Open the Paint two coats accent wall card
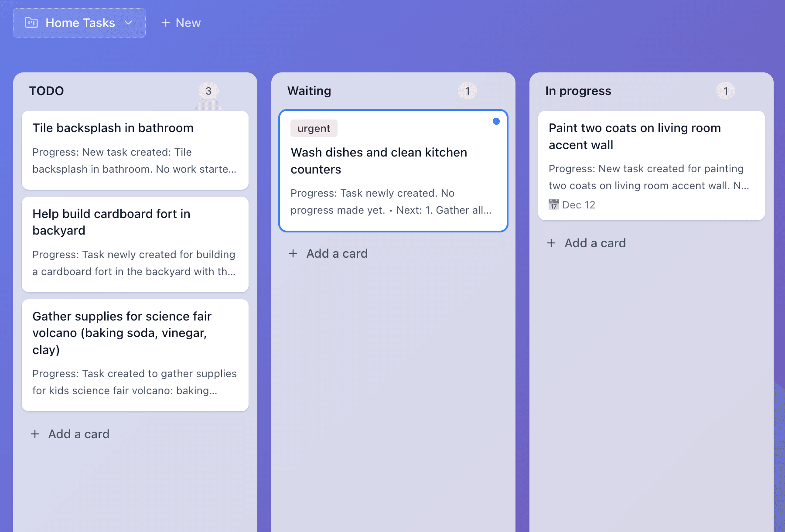The width and height of the screenshot is (785, 532). tap(652, 166)
